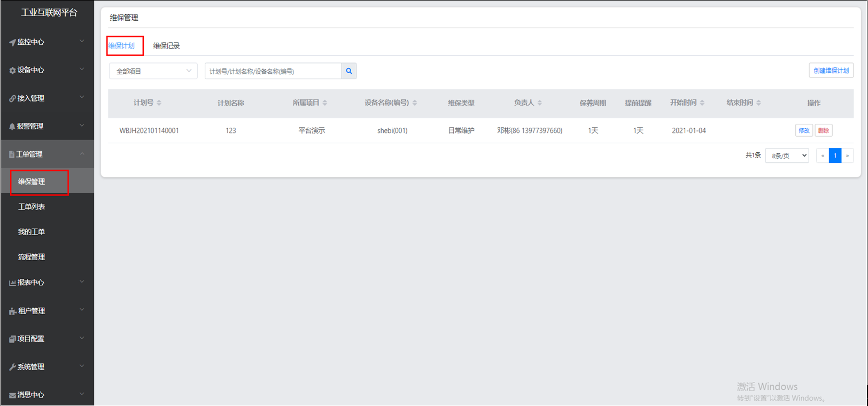868x406 pixels.
Task: Expand 消息中心 menu chevron
Action: [82, 394]
